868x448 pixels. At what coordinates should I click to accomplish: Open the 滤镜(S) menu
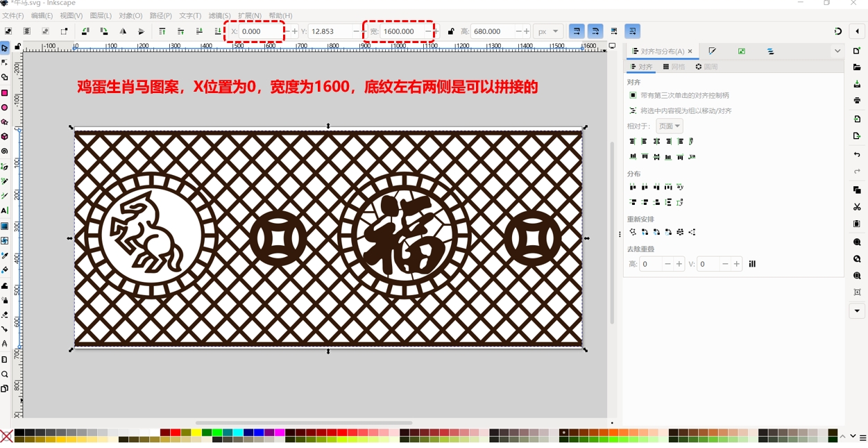[x=219, y=15]
